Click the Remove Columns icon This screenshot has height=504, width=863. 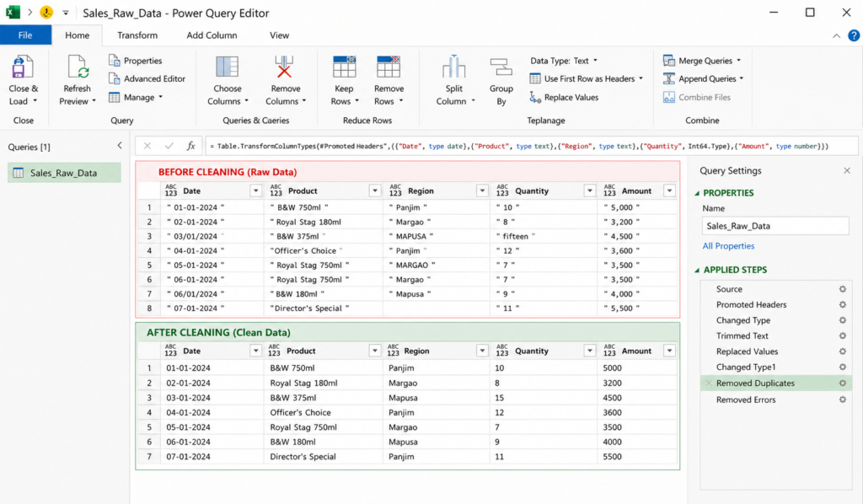click(284, 67)
